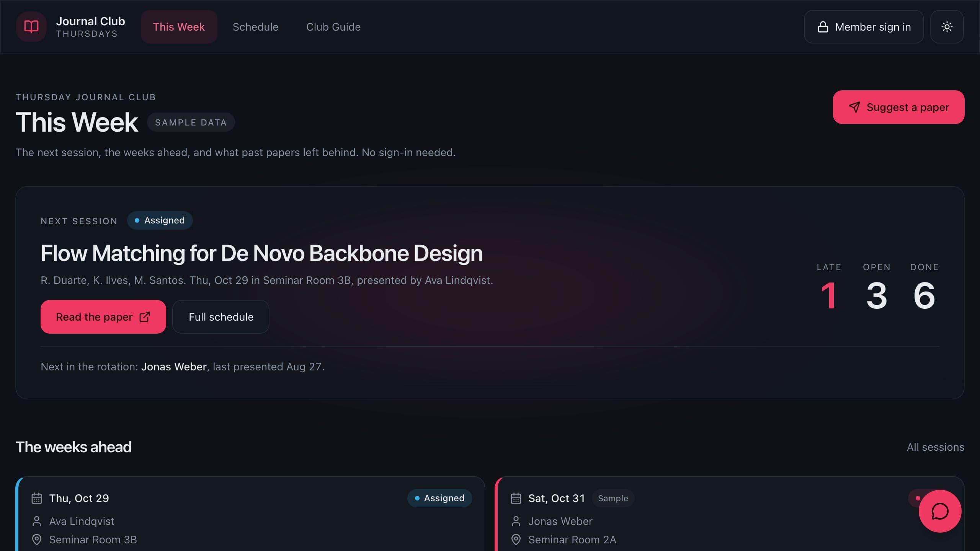This screenshot has height=551, width=980.
Task: Click the calendar icon beside Sat, Oct 31
Action: tap(516, 498)
